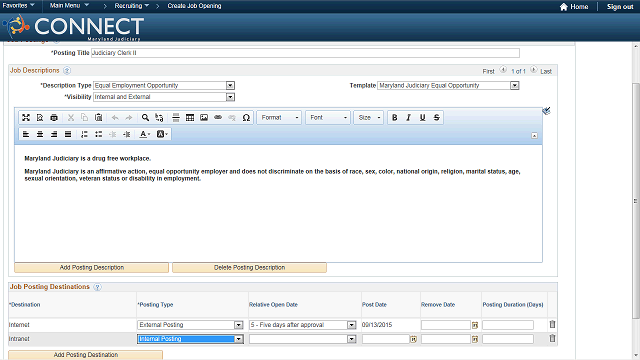Open the Recruiting breadcrumb menu
640x360 pixels.
131,6
